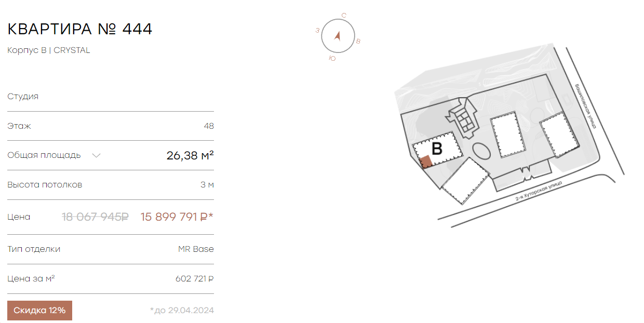Select the lower diagonal building block
Image resolution: width=644 pixels, height=323 pixels.
466,181
